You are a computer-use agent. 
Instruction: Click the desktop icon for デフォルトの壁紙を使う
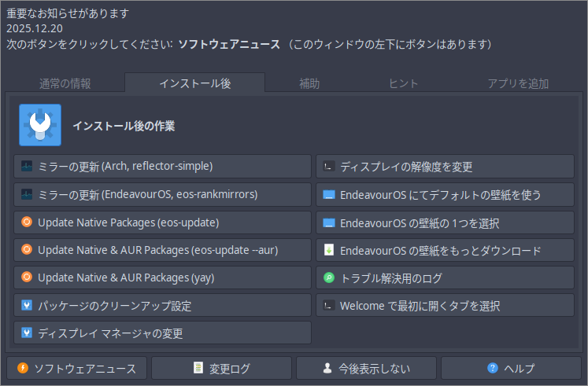pos(329,195)
